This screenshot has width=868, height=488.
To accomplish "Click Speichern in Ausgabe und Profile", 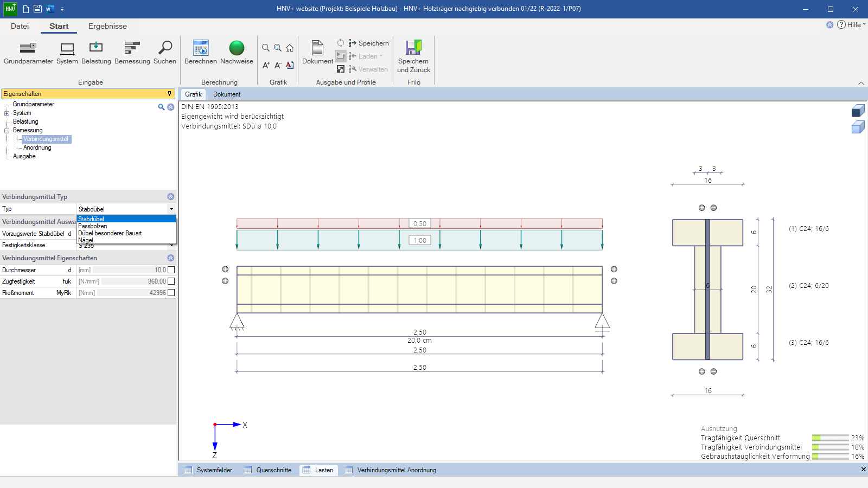I will [x=369, y=43].
